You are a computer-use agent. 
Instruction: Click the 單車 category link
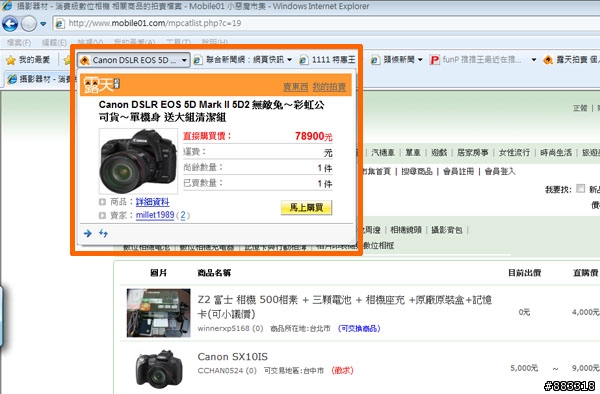413,153
